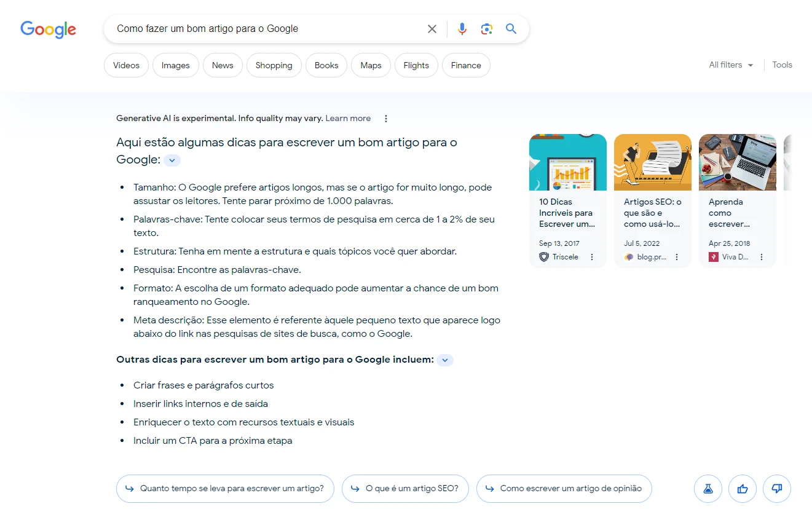Open more options on the blog.pr card
The width and height of the screenshot is (812, 509).
point(677,257)
